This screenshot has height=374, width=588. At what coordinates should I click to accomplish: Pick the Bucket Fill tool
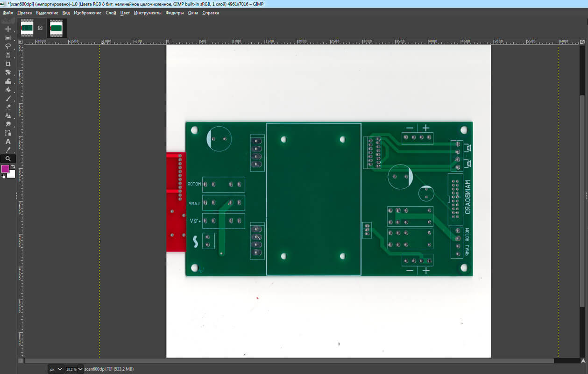[x=8, y=90]
